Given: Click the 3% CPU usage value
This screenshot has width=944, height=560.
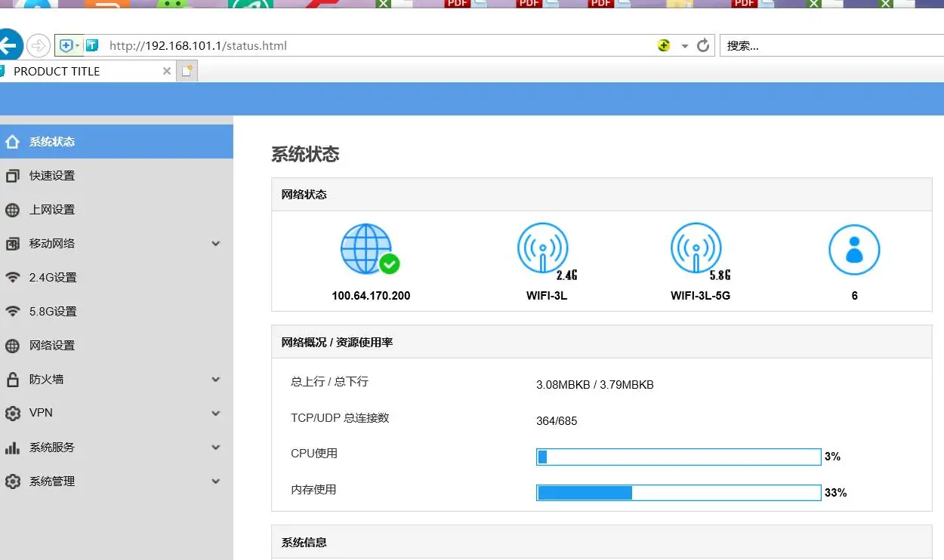Looking at the screenshot, I should click(x=833, y=457).
